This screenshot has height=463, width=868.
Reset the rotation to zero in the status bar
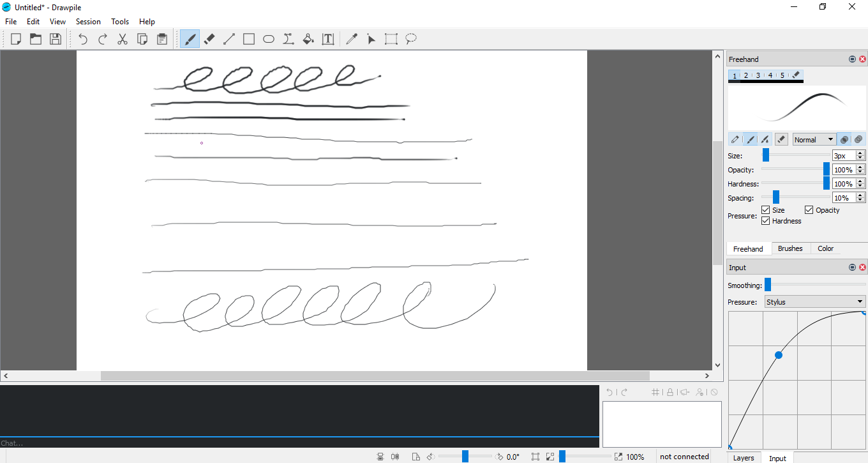[513, 457]
